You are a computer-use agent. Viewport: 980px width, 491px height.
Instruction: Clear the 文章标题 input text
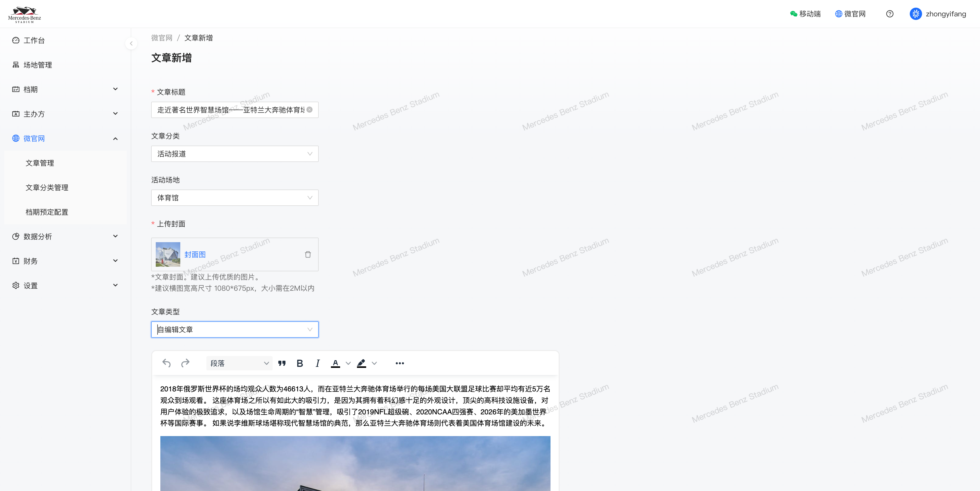tap(310, 110)
